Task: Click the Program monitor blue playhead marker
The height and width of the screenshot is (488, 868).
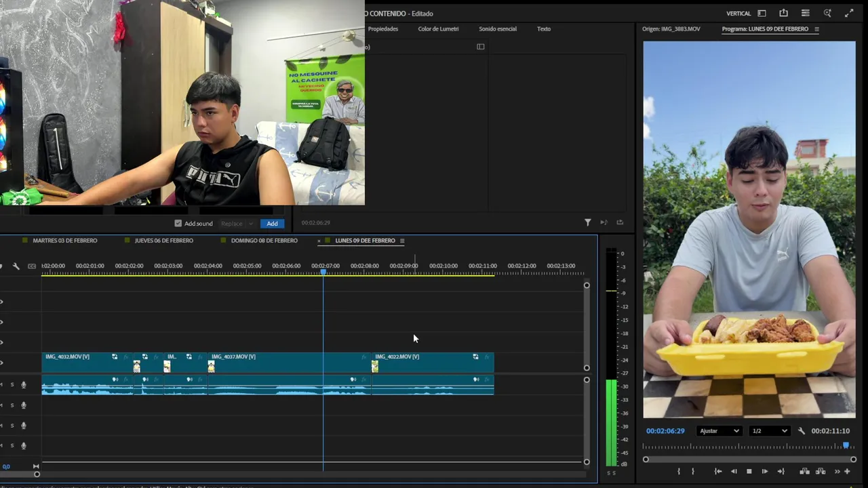Action: pyautogui.click(x=846, y=445)
